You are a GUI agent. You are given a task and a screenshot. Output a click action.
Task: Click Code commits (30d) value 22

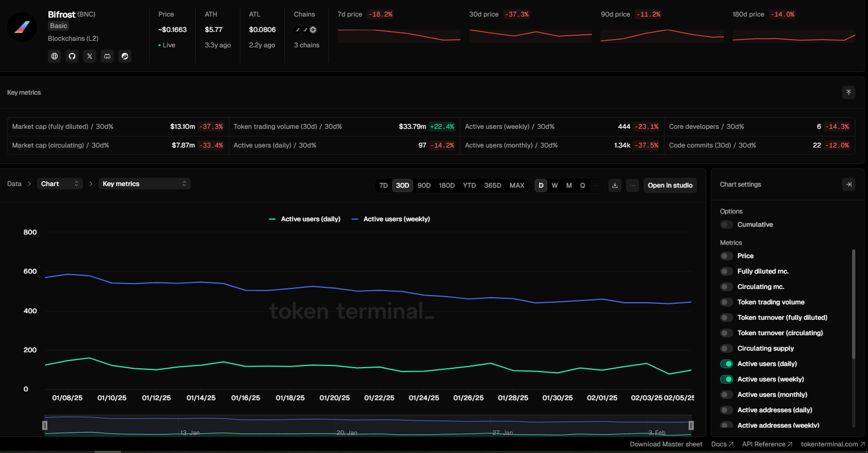point(817,145)
